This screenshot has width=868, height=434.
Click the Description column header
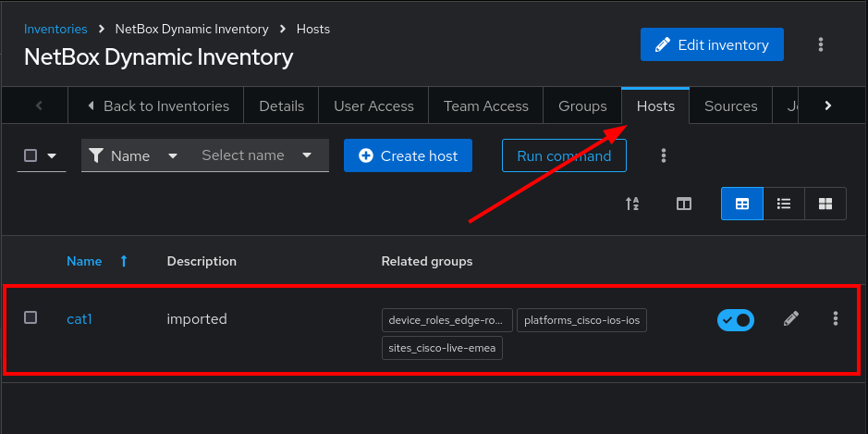tap(202, 261)
